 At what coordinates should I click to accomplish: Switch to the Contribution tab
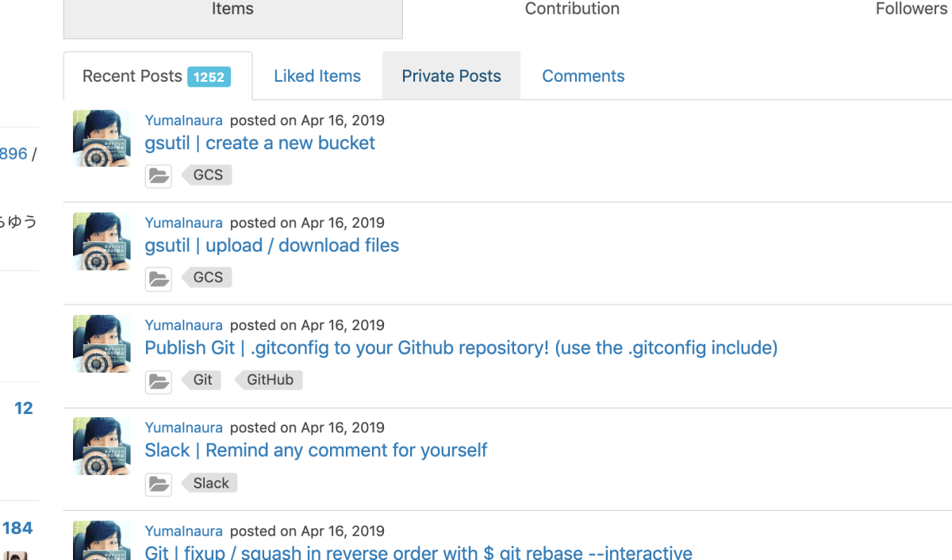572,10
